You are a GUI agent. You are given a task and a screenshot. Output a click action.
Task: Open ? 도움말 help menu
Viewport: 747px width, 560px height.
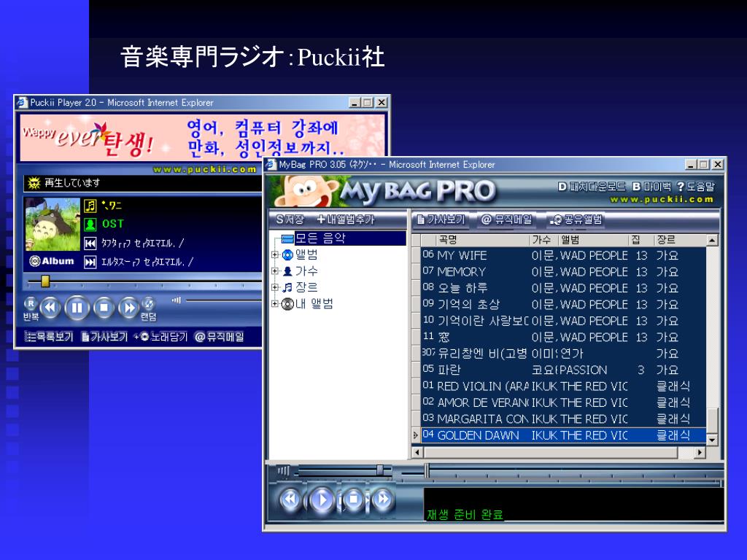[x=696, y=187]
